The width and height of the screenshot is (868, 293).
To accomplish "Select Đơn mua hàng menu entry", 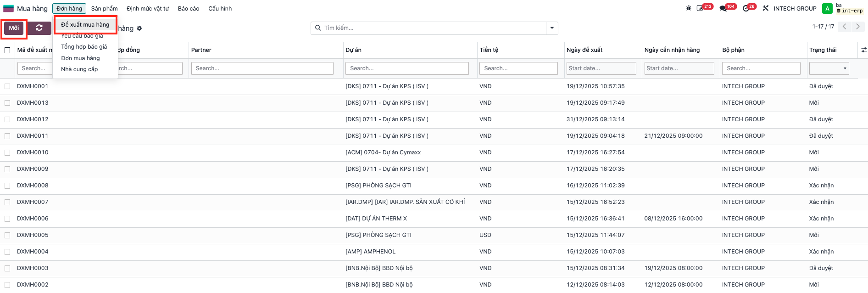I will (80, 58).
